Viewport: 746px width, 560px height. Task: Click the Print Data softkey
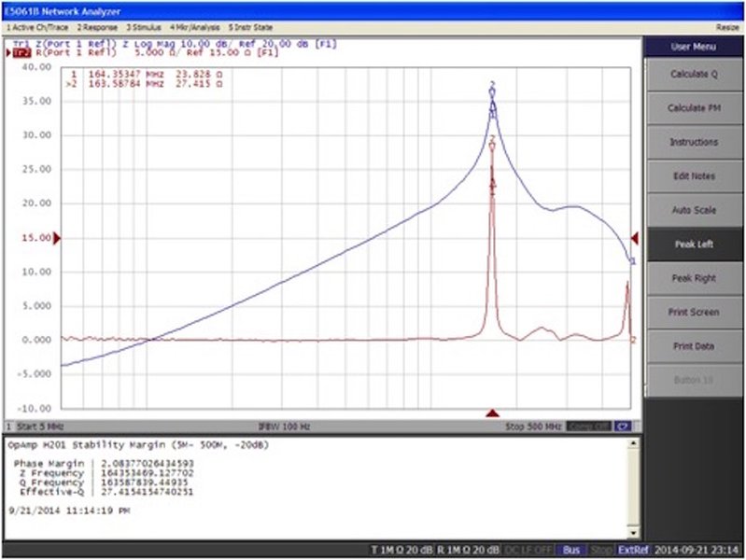(x=694, y=346)
